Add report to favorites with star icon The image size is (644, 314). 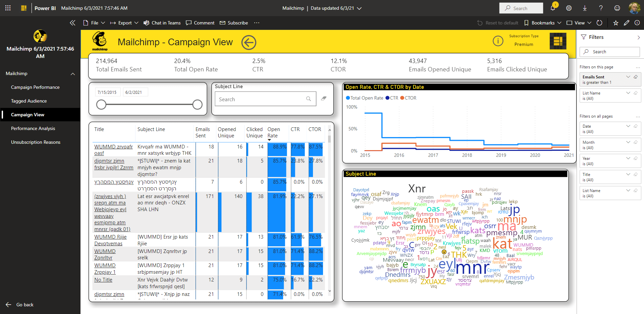(615, 23)
